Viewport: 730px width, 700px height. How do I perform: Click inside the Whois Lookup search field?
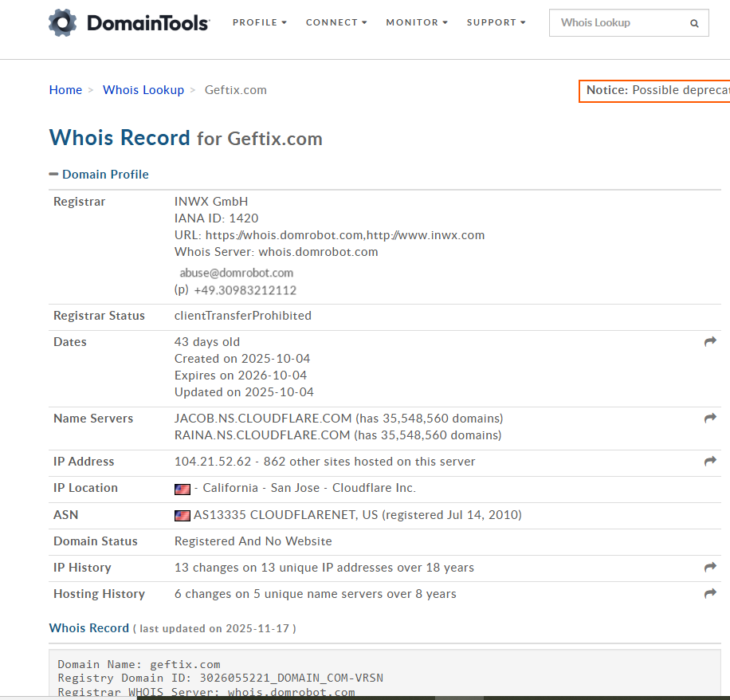point(618,23)
